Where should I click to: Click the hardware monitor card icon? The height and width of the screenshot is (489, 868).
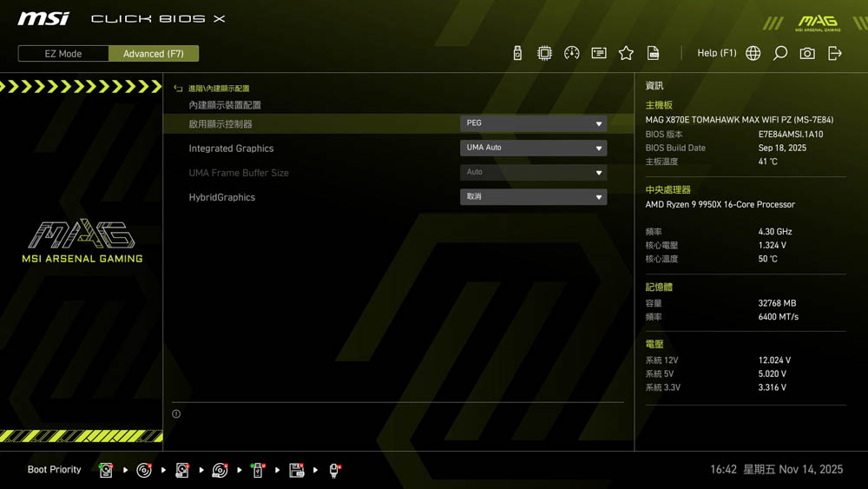(599, 53)
